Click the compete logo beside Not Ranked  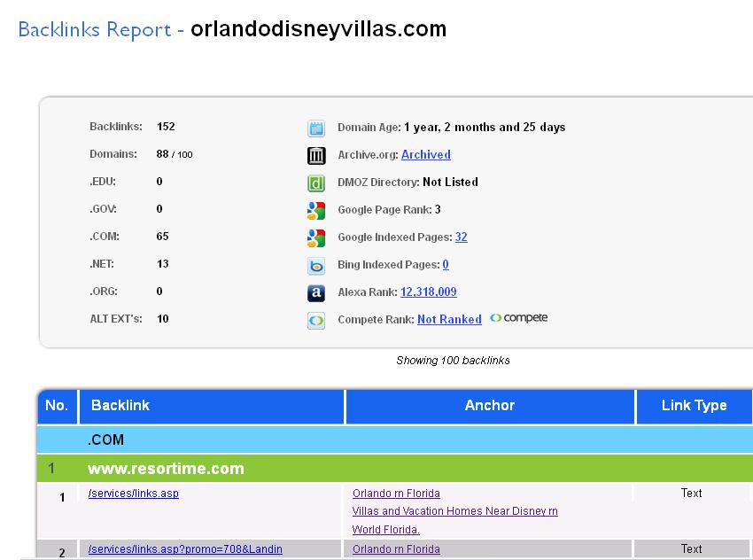(x=518, y=318)
